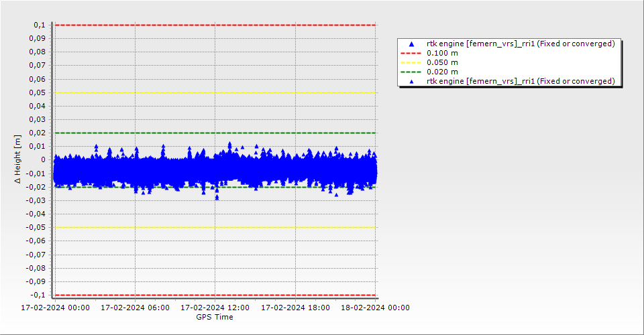
Task: Click the 0,05 value on the height axis
Action: [x=37, y=92]
